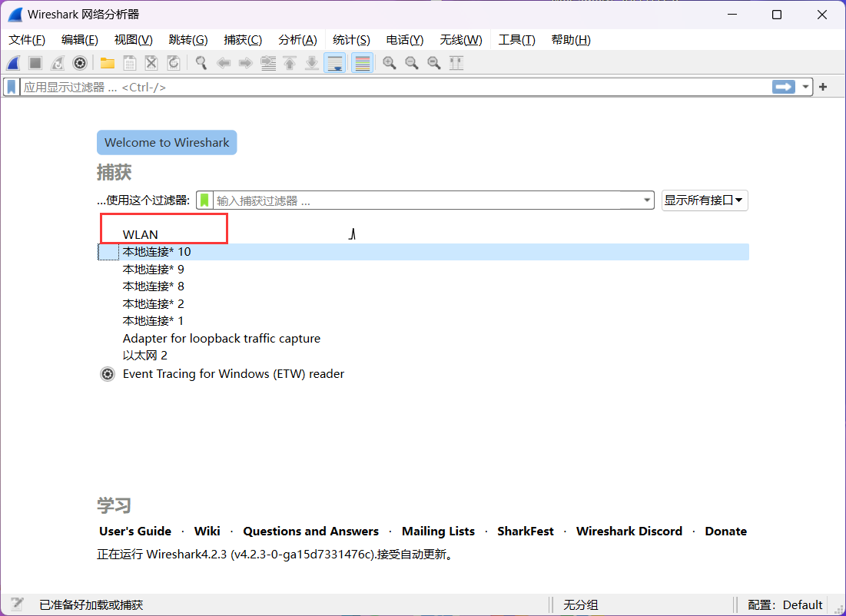Open Wireshark Discord link

click(629, 532)
